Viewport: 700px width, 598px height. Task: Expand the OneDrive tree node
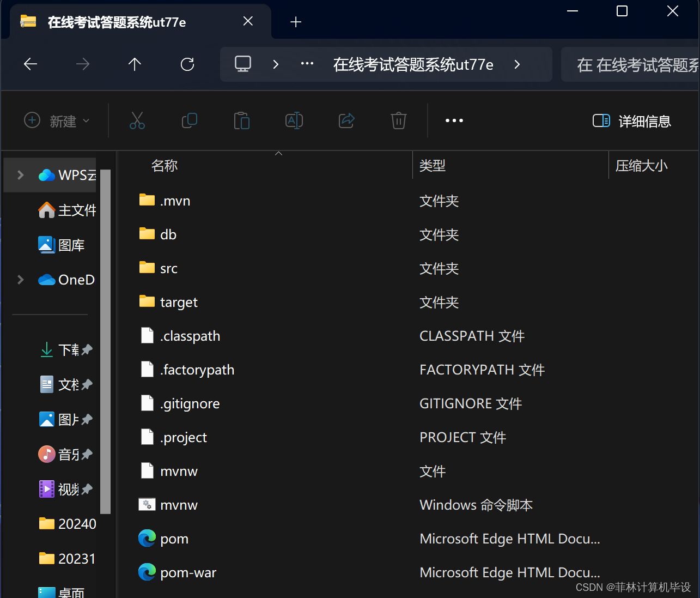coord(20,280)
